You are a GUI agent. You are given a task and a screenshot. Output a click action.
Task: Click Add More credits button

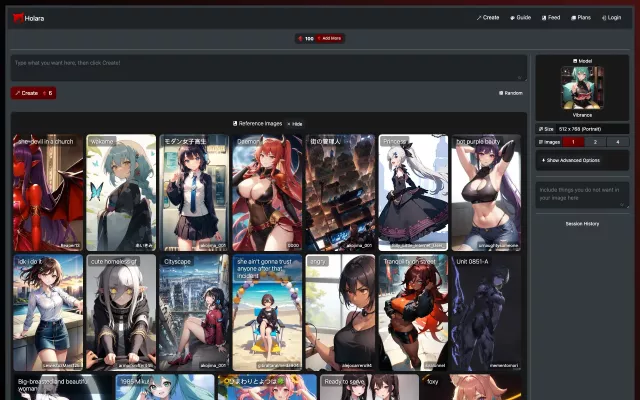[x=331, y=38]
